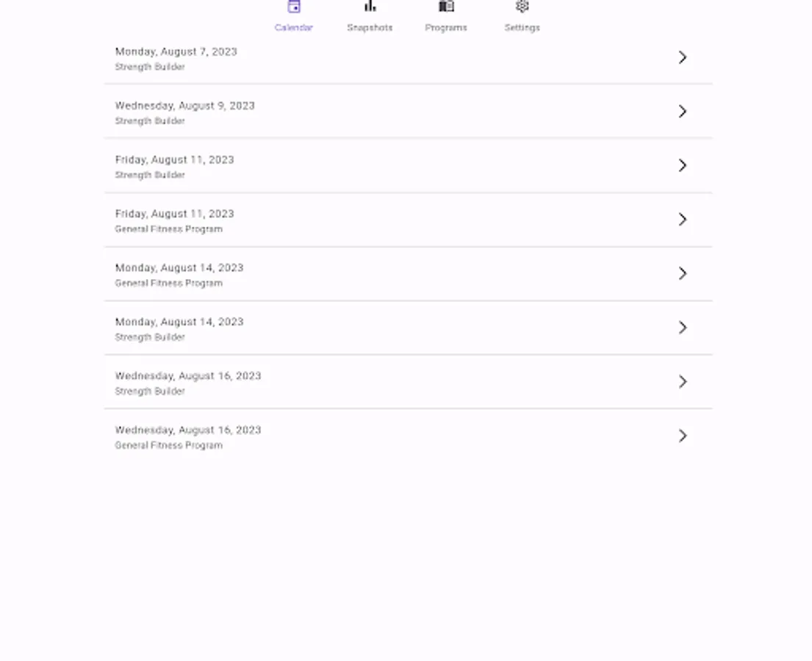Click chevron on Friday August 11 General Fitness
Viewport: 812px width, 661px height.
(x=682, y=219)
